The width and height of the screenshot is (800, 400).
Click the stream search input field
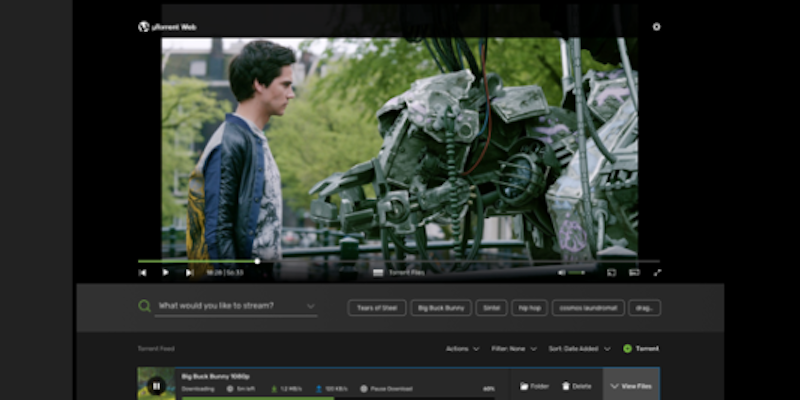(x=230, y=306)
